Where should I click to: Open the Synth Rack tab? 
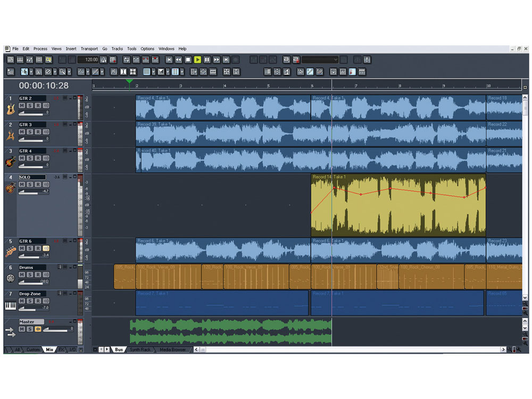tap(140, 350)
